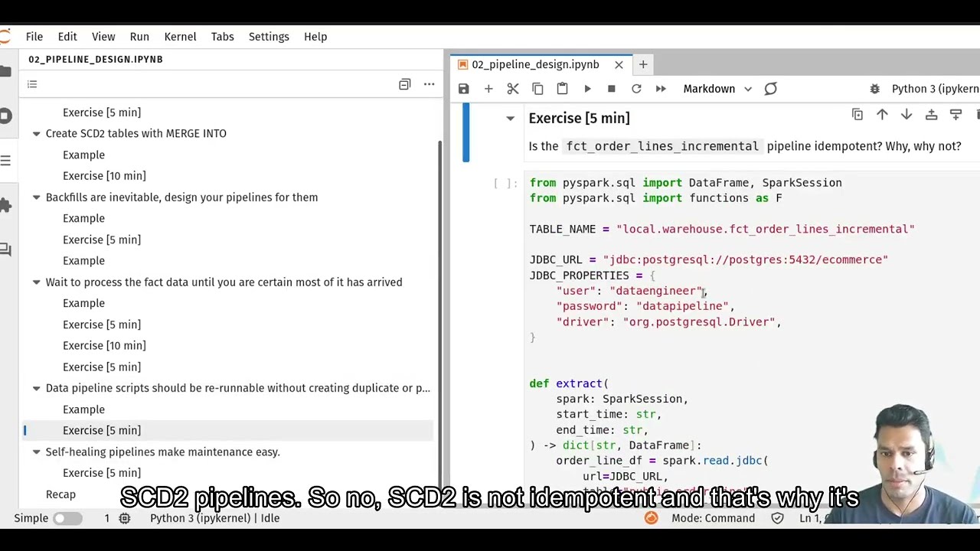This screenshot has width=980, height=551.
Task: Open Example under Create SCD2 tables
Action: [x=83, y=155]
